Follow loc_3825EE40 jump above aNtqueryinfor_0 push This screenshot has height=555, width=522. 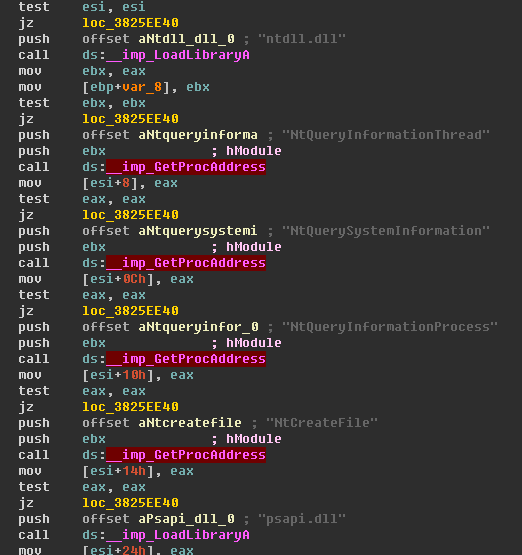(130, 311)
